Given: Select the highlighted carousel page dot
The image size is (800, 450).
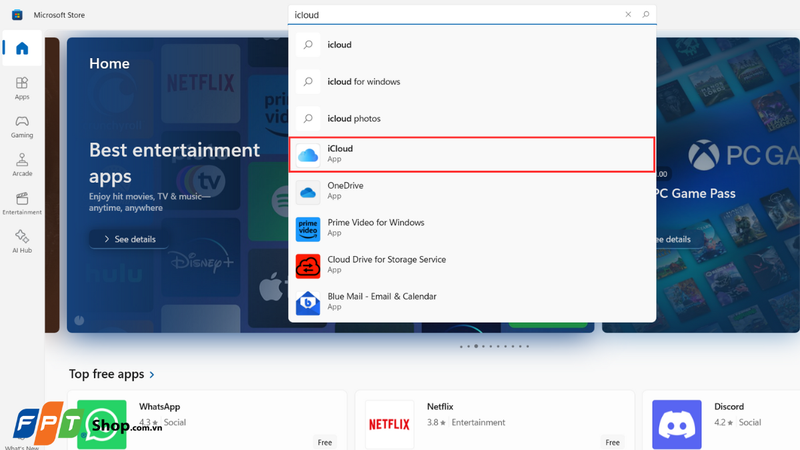Looking at the screenshot, I should click(x=476, y=346).
